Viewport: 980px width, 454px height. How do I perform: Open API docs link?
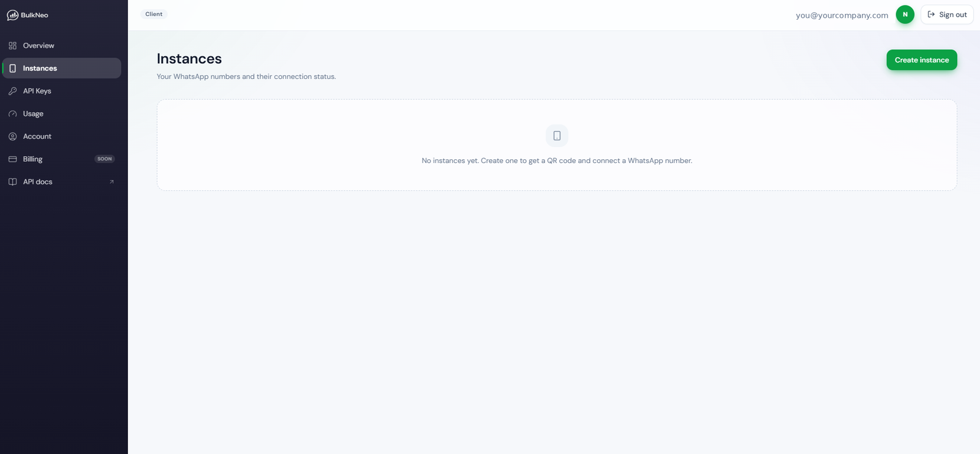pyautogui.click(x=62, y=181)
